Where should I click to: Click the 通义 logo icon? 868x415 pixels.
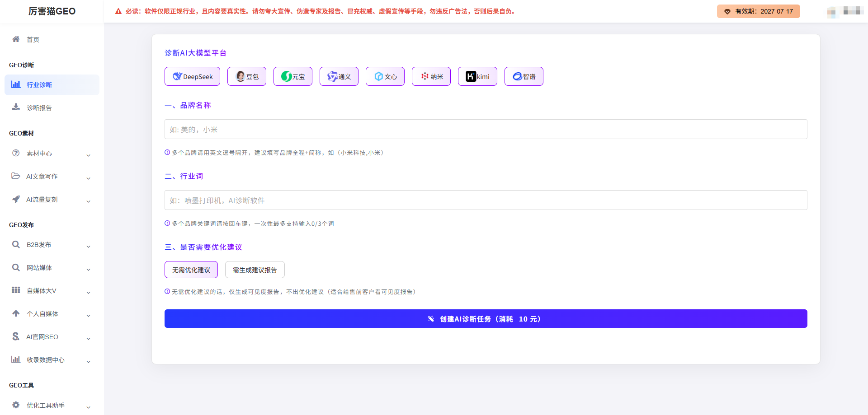[x=332, y=76]
